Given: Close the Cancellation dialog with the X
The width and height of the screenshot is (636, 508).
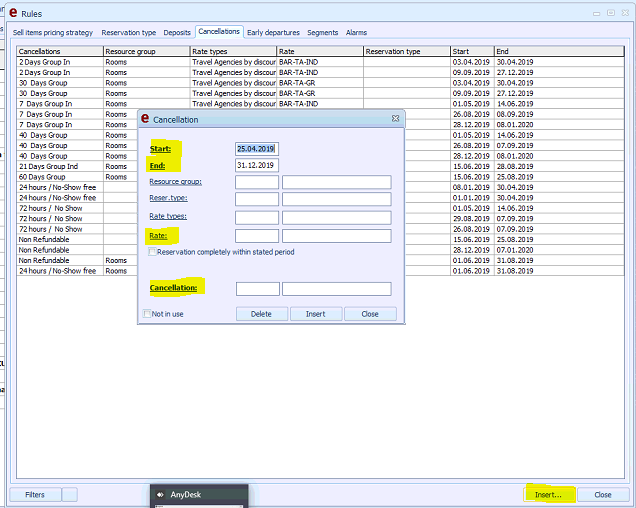Looking at the screenshot, I should click(395, 119).
